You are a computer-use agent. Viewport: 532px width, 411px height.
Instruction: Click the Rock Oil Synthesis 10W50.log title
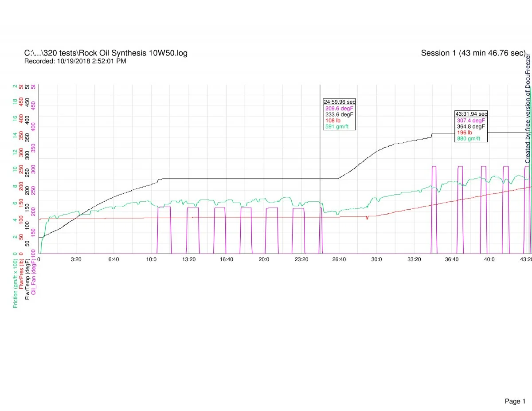[106, 53]
